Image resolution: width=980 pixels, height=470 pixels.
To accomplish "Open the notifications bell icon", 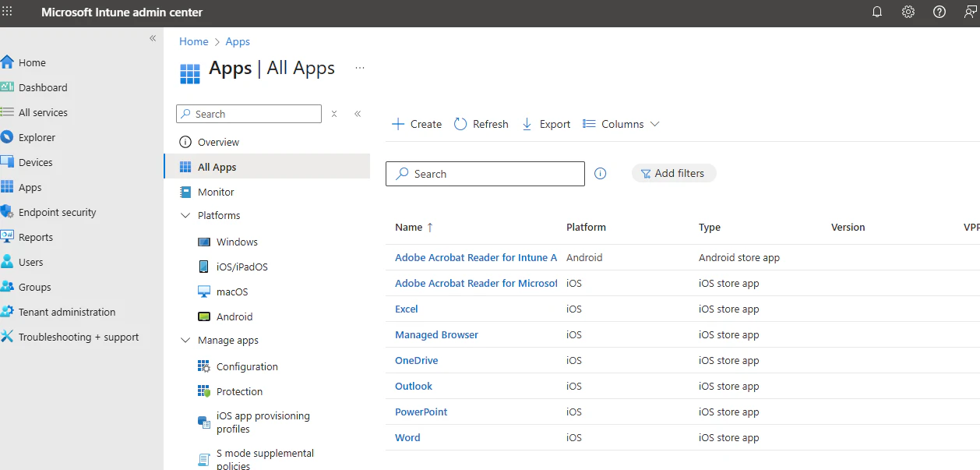I will pos(877,12).
